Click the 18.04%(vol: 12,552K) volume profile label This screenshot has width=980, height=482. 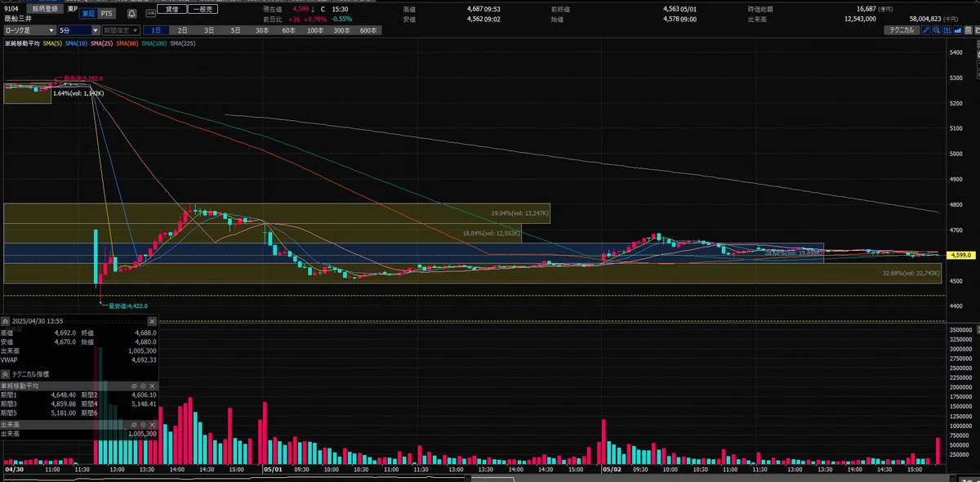point(492,234)
